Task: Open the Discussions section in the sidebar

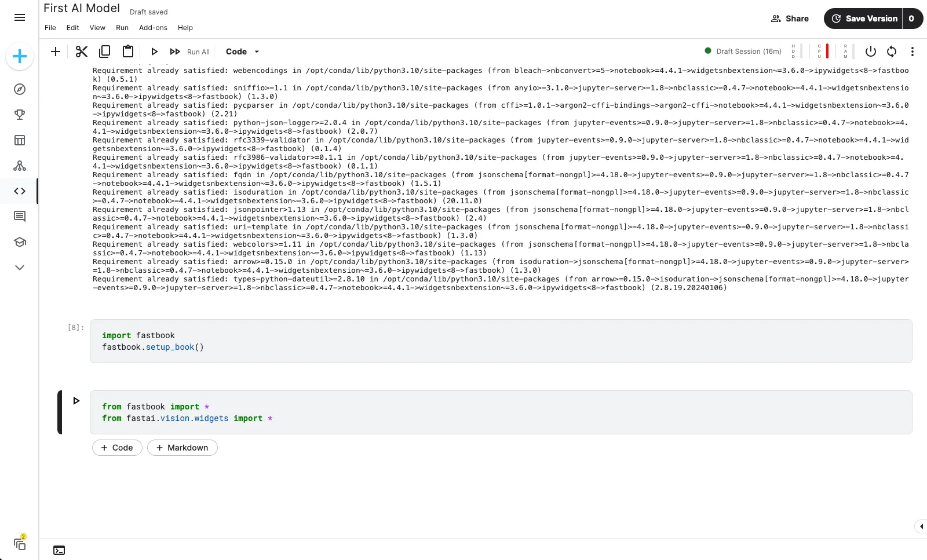Action: (20, 216)
